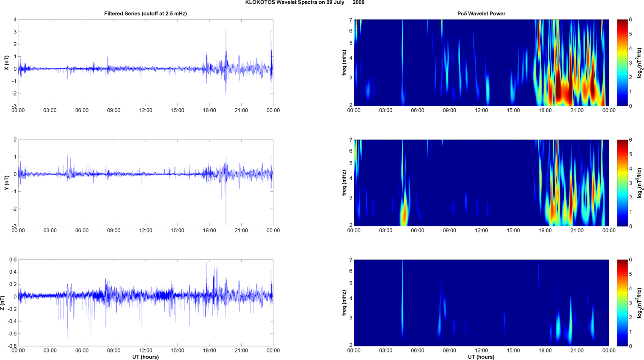Click the '7' frequency tick on middle spectrogram
This screenshot has height=360, width=644.
tap(350, 140)
